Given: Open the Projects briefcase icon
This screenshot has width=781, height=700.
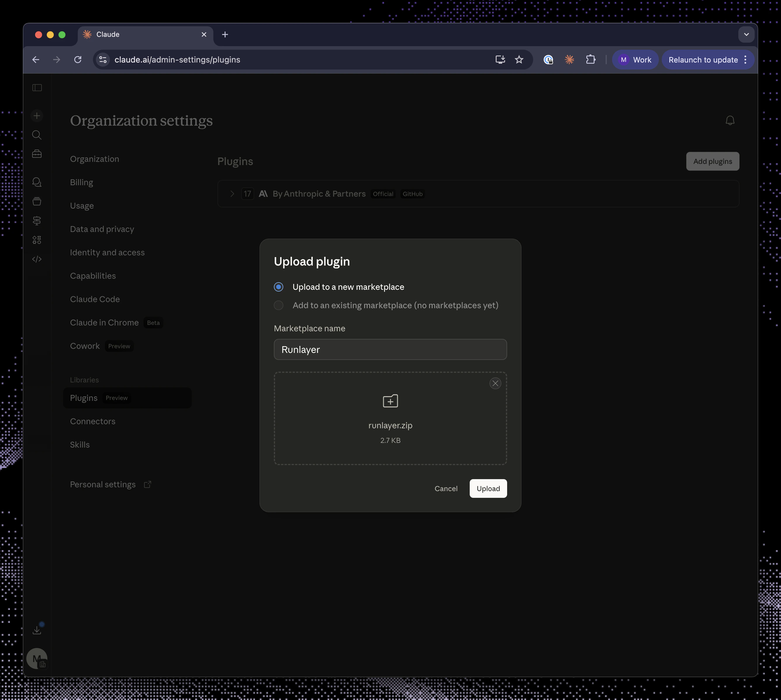Looking at the screenshot, I should click(x=37, y=153).
